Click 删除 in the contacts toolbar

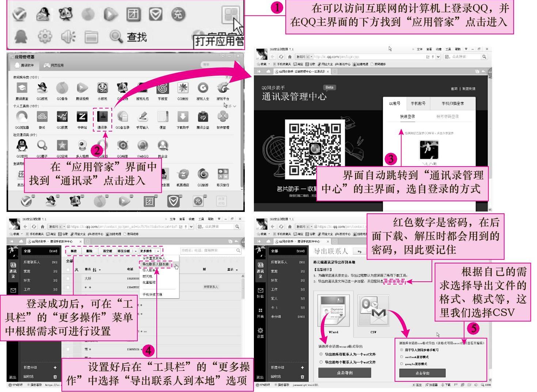point(90,251)
